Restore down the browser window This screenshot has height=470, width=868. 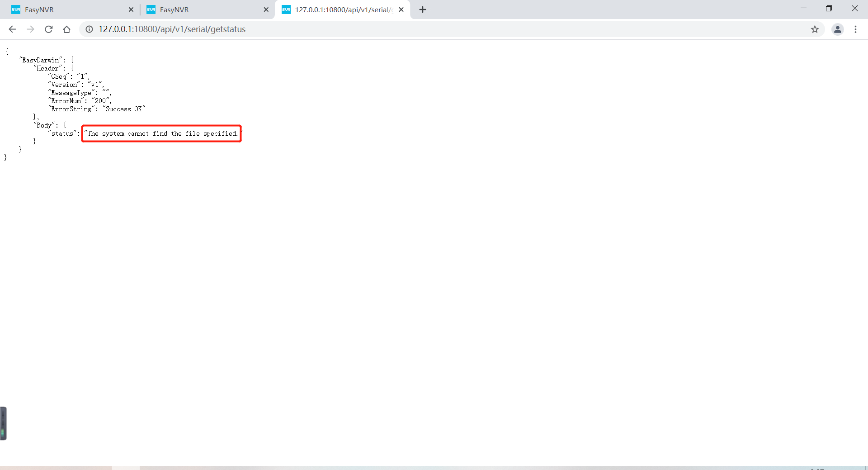tap(829, 8)
